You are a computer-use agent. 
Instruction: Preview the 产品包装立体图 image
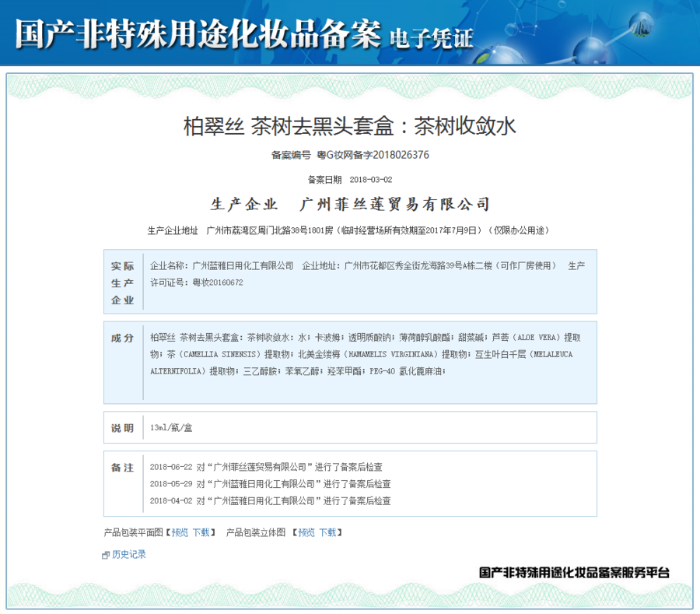(x=306, y=532)
